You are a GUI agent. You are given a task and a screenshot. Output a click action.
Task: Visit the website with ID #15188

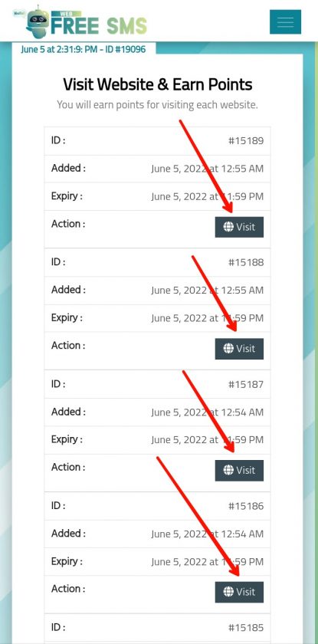[x=239, y=349]
